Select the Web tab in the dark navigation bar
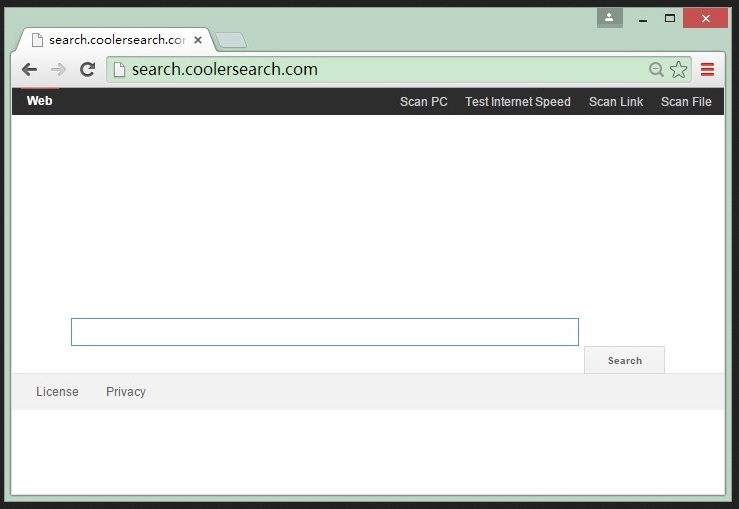This screenshot has width=739, height=509. tap(40, 101)
